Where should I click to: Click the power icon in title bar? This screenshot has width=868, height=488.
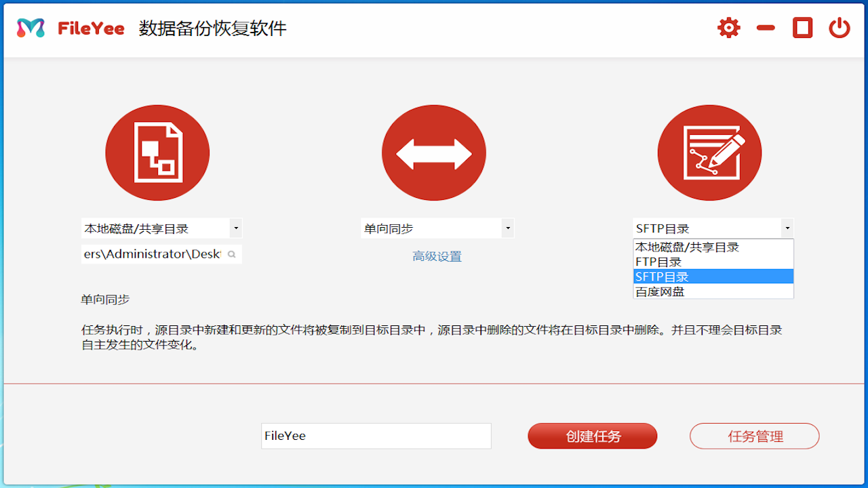(839, 28)
